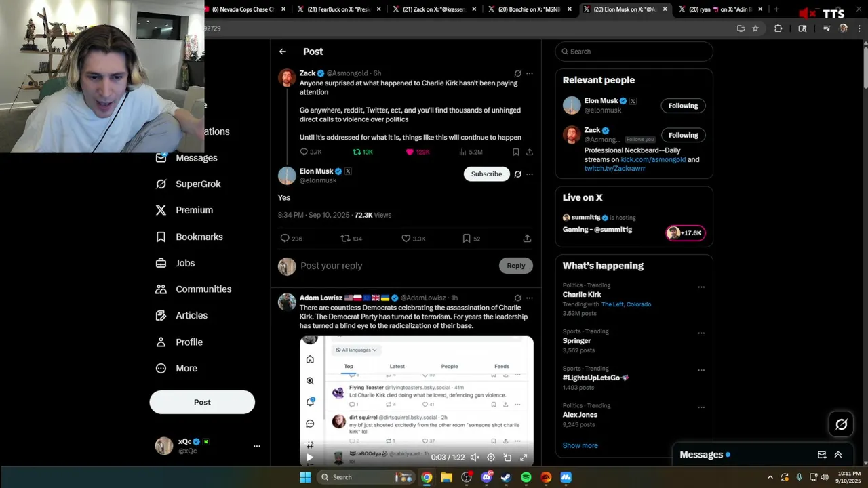The image size is (868, 488).
Task: Toggle Following for Elon Musk
Action: click(x=683, y=106)
